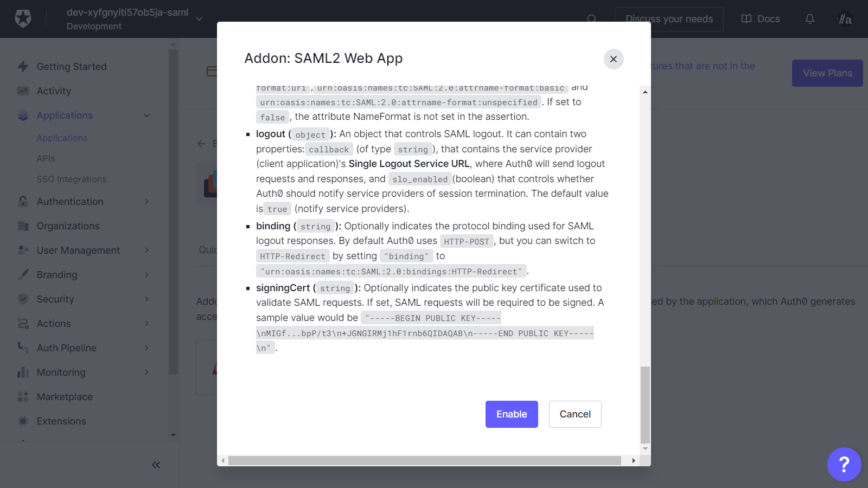Close the SAML2 Web App dialog
The image size is (868, 488).
pos(613,59)
